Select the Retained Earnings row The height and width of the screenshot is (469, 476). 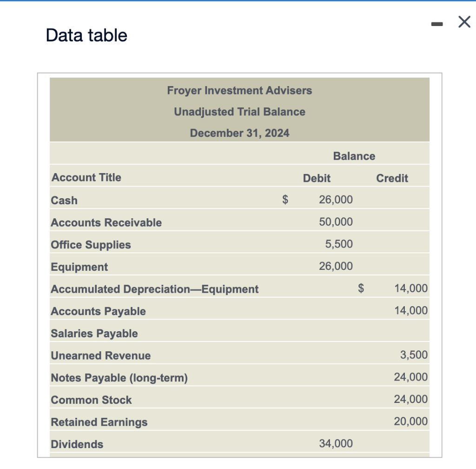pos(99,422)
